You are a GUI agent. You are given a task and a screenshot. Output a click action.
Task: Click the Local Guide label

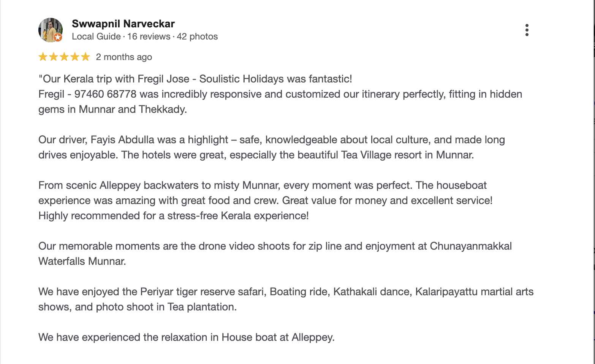[96, 36]
